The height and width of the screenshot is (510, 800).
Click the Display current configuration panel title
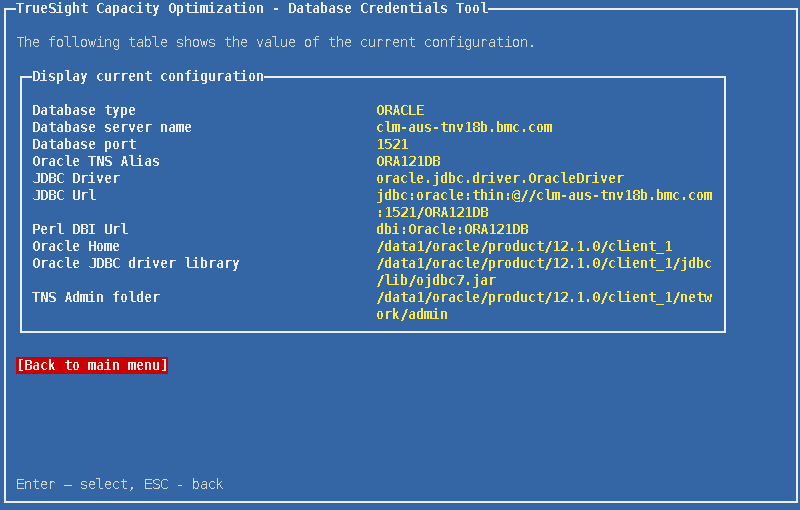148,76
